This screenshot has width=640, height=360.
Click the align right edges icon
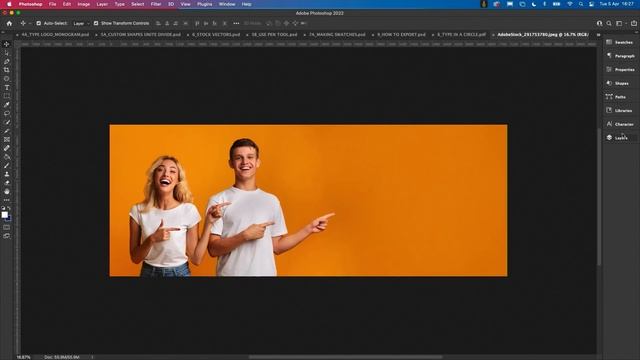(x=176, y=23)
